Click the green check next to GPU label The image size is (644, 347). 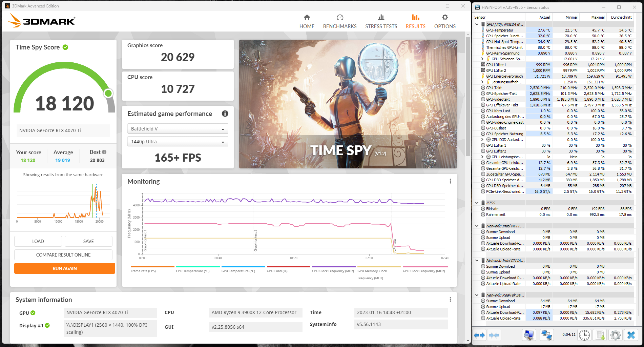[x=33, y=313]
